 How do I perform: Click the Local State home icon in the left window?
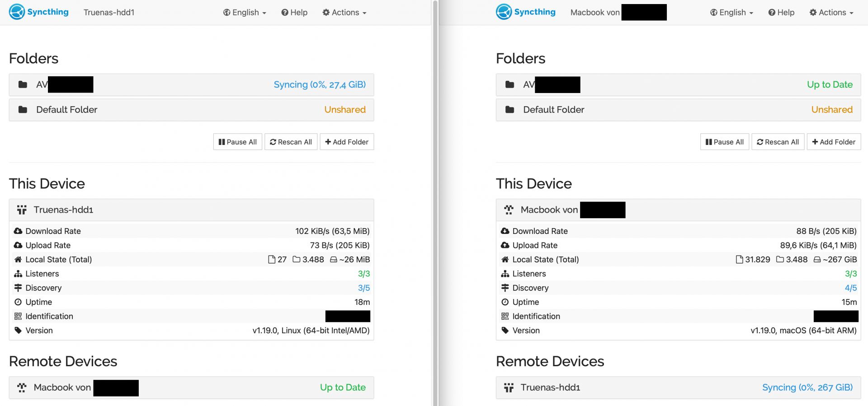coord(18,260)
